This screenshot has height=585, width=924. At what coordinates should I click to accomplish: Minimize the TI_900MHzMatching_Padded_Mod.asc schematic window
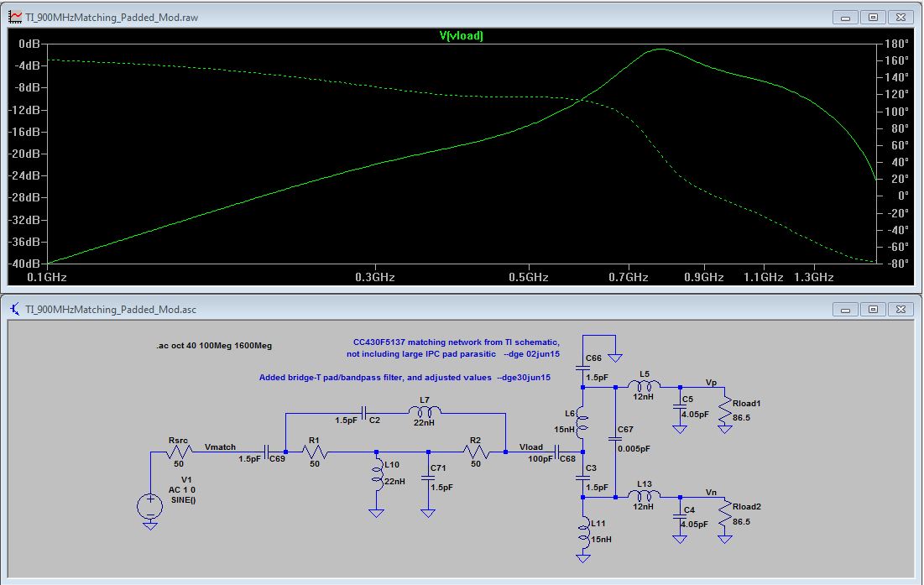[845, 310]
